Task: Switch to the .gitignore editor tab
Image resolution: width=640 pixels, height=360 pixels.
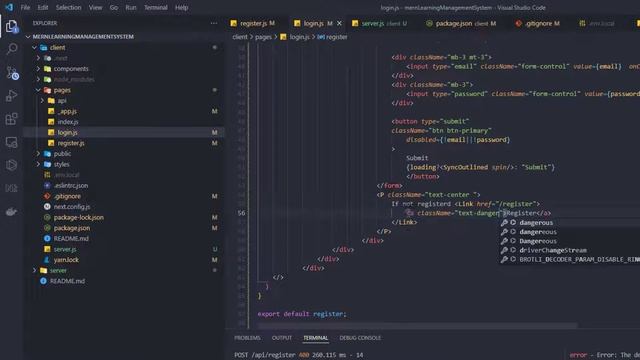Action: click(x=538, y=23)
